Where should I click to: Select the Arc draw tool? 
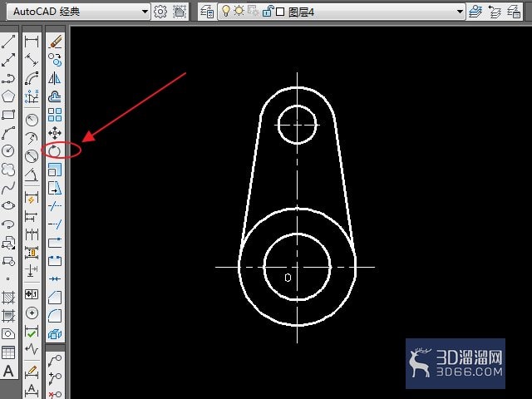(x=8, y=133)
